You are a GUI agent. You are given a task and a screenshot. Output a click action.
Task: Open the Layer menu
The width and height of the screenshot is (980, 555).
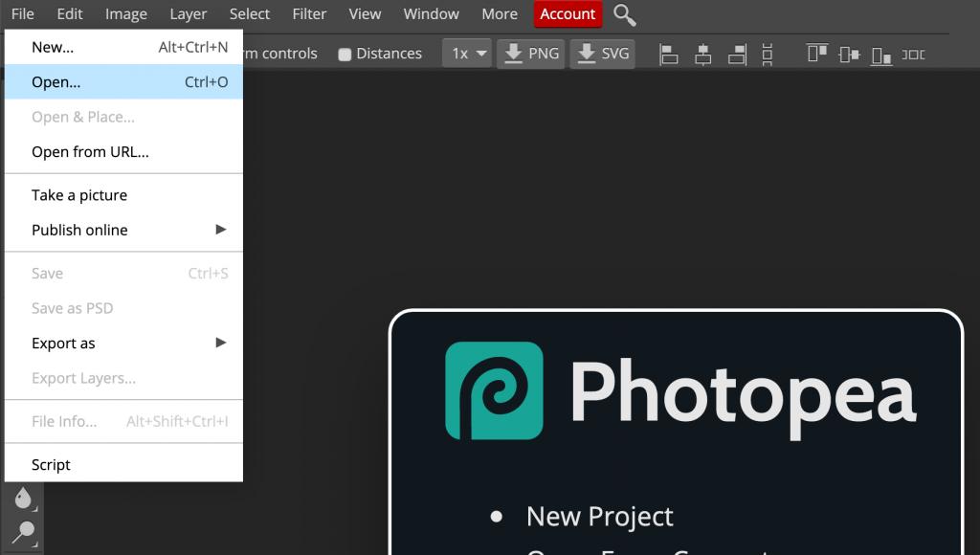(x=189, y=13)
